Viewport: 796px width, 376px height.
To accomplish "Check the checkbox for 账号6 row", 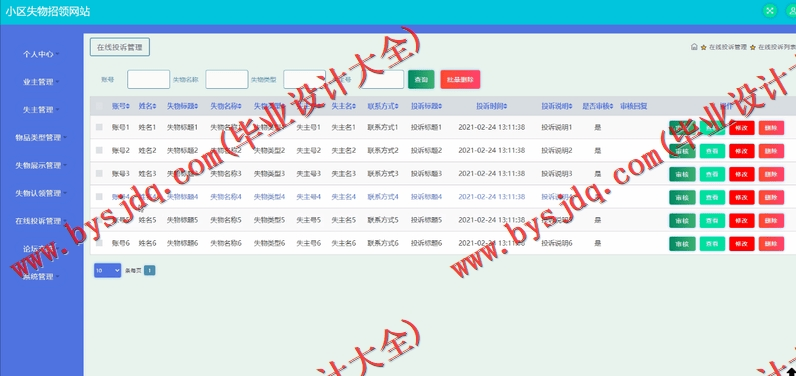I will [x=99, y=243].
